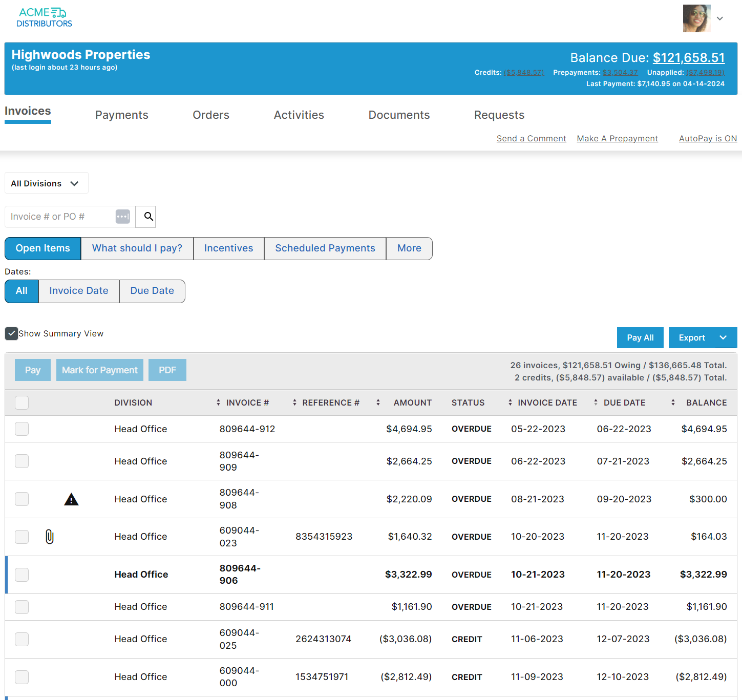The image size is (742, 700).
Task: Click the search magnifier icon
Action: point(145,217)
